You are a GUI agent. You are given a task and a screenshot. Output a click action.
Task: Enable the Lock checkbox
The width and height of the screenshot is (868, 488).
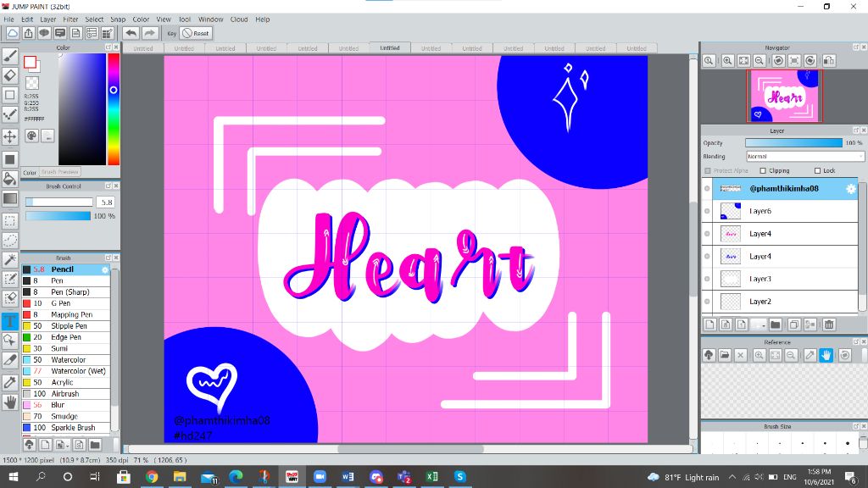click(818, 171)
